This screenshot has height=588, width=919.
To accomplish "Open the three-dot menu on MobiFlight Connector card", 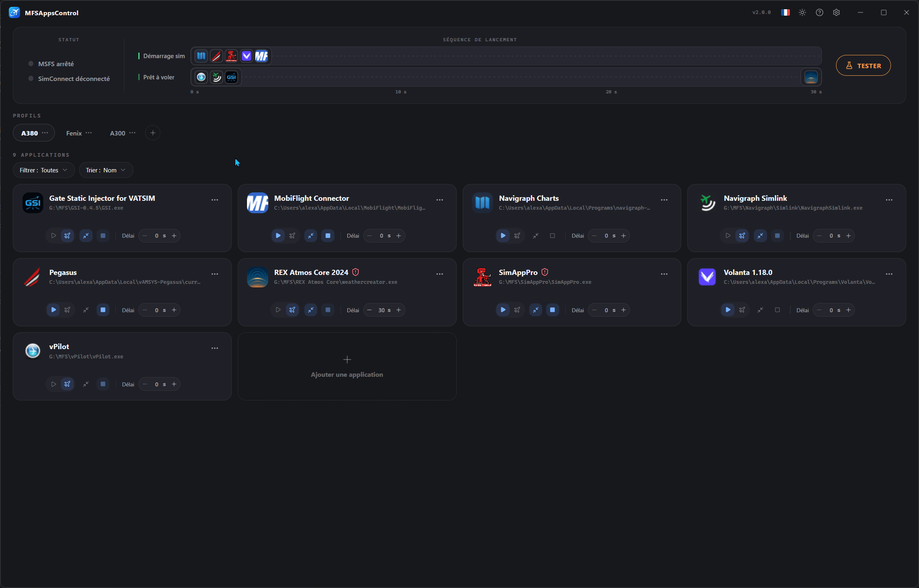I will [440, 200].
